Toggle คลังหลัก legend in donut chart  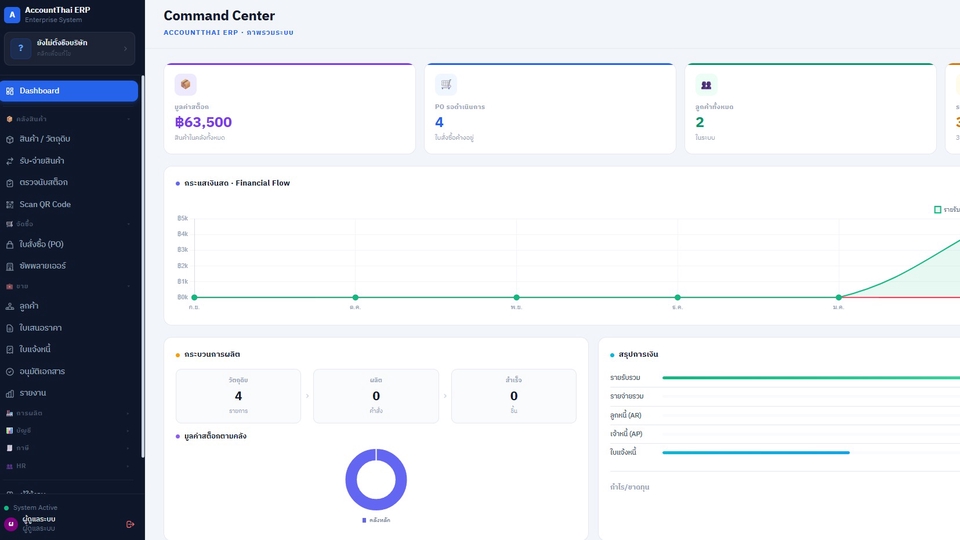[376, 520]
